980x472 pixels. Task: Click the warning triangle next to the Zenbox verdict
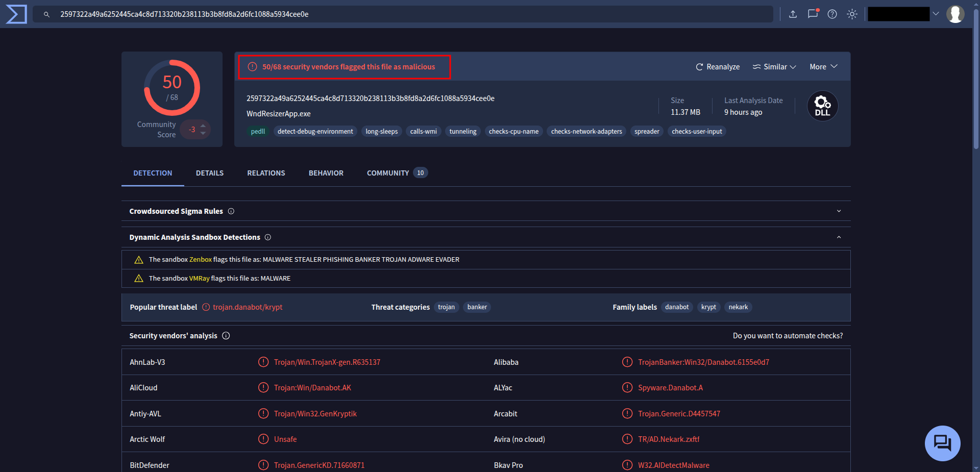click(138, 259)
